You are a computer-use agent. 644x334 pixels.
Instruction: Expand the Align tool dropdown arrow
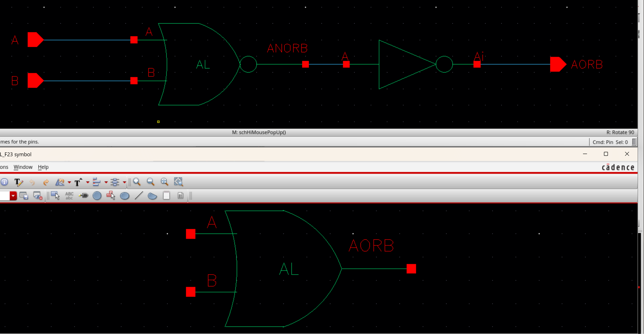coord(106,182)
